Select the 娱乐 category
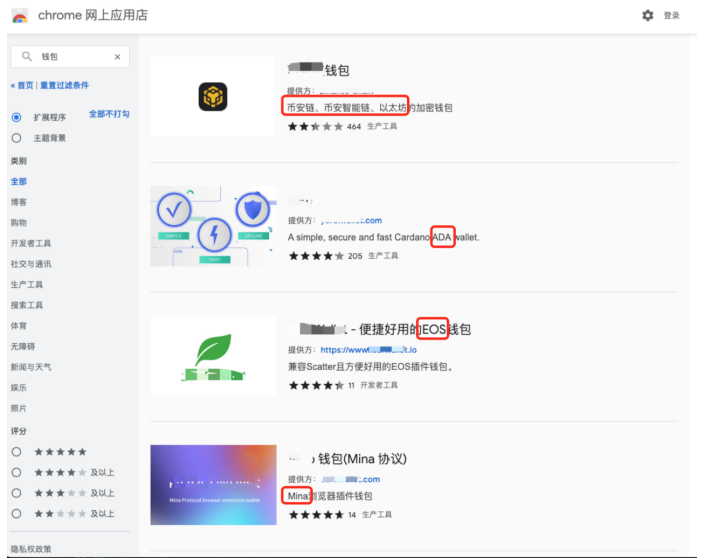 19,388
